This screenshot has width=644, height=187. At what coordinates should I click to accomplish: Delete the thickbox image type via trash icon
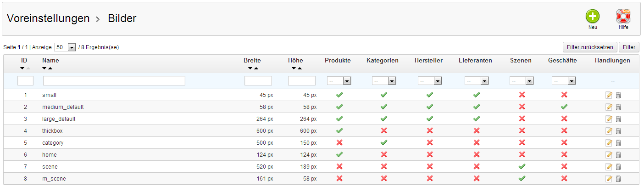618,131
